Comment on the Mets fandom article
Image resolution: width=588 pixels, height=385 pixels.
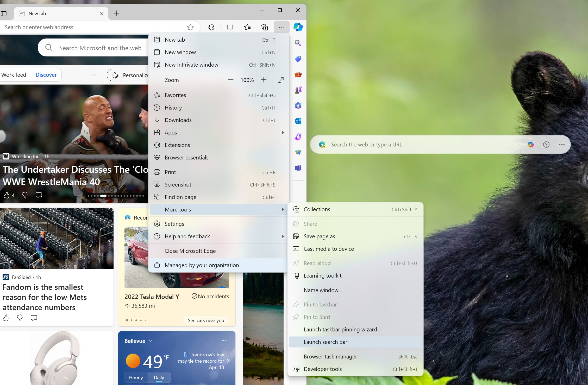pos(34,318)
